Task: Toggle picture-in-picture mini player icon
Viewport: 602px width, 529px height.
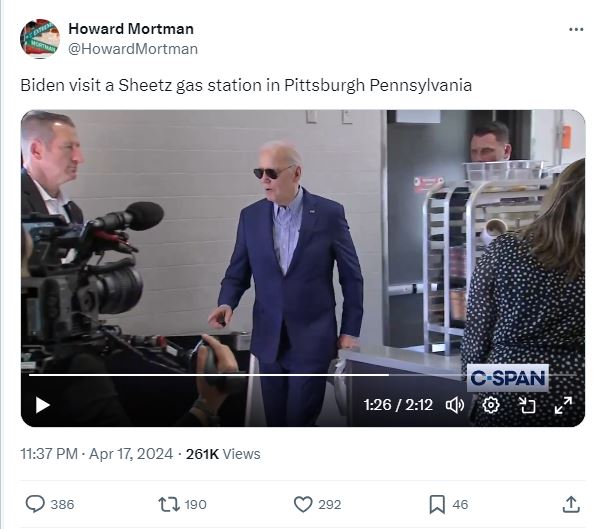Action: (x=527, y=405)
